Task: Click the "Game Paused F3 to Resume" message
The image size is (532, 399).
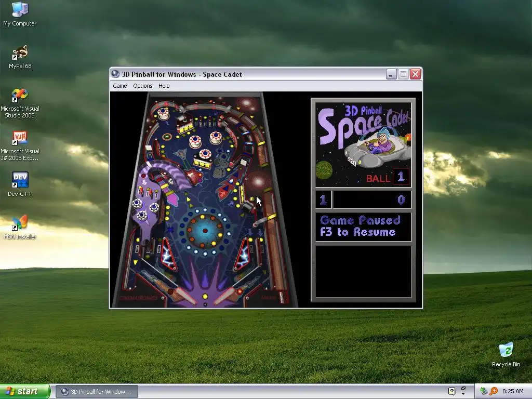Action: pyautogui.click(x=360, y=227)
